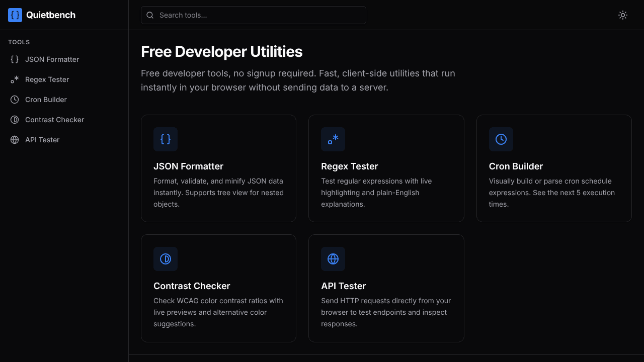Toggle the light/dark theme sun icon
The width and height of the screenshot is (644, 362).
pos(623,15)
